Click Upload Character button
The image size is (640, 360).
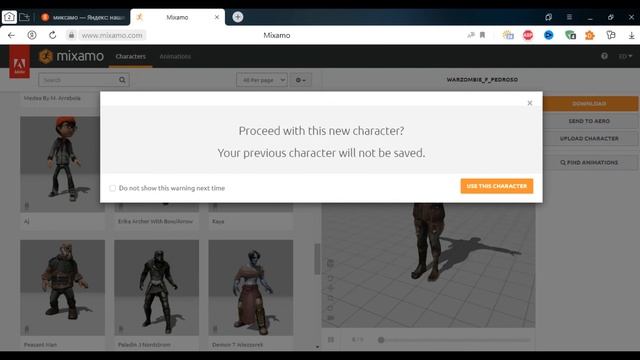(x=589, y=138)
